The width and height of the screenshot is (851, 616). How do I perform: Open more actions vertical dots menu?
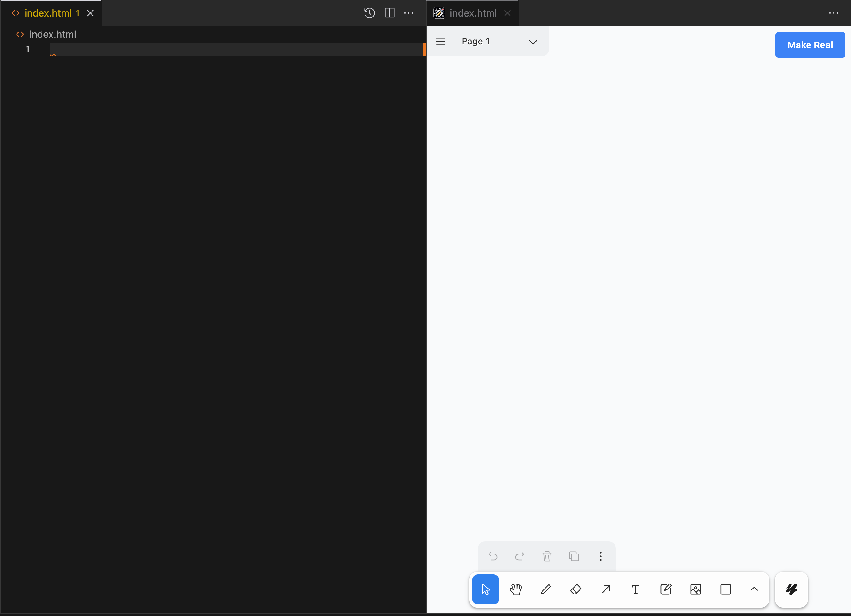(600, 556)
